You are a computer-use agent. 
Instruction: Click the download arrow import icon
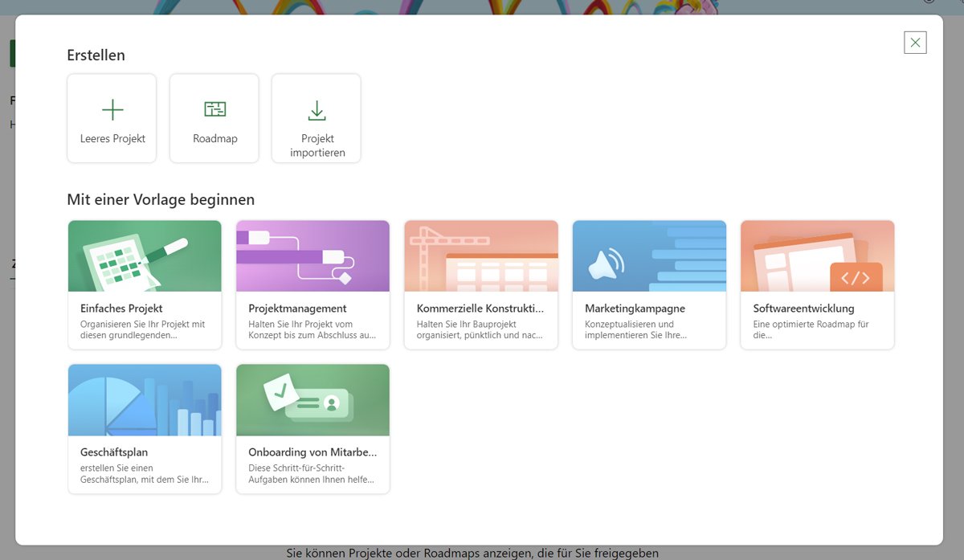[317, 110]
